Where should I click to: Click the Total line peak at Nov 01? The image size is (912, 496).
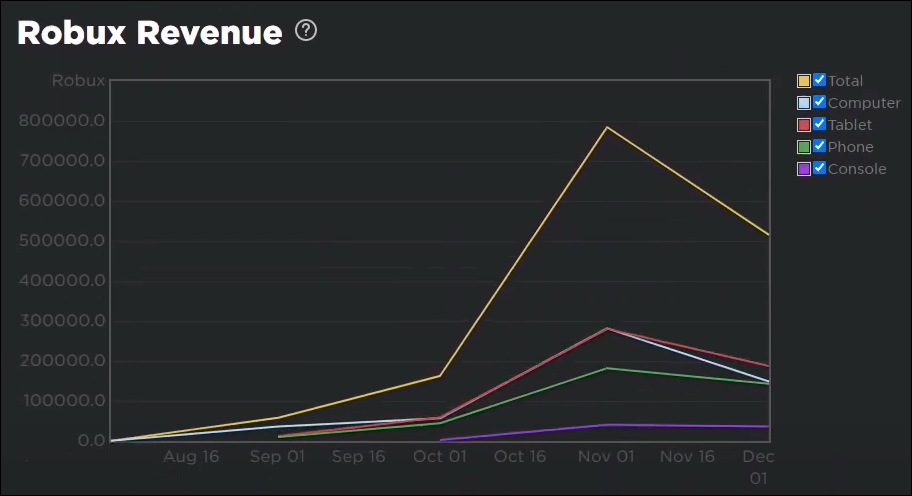tap(607, 127)
